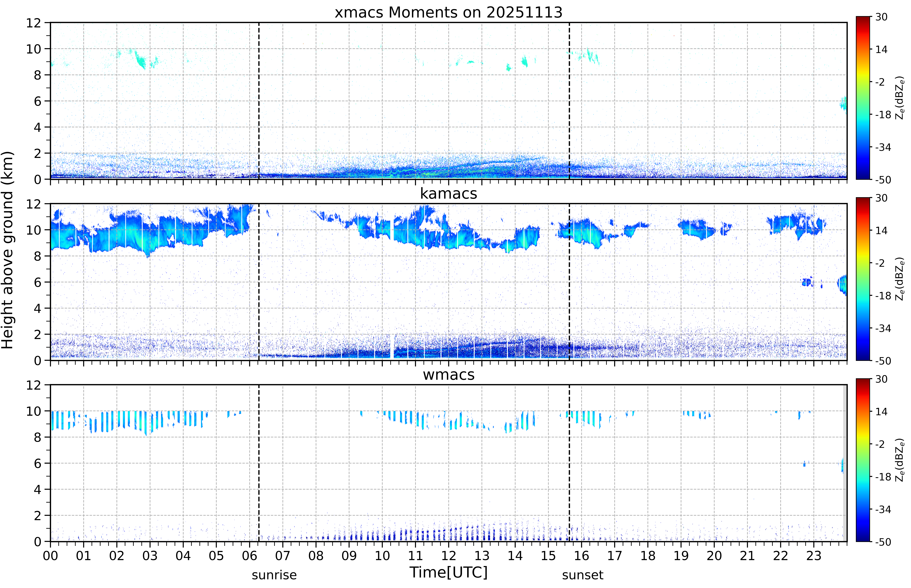Click the sunrise dashed line in wmacs panel
Image resolution: width=911 pixels, height=588 pixels.
coord(259,463)
